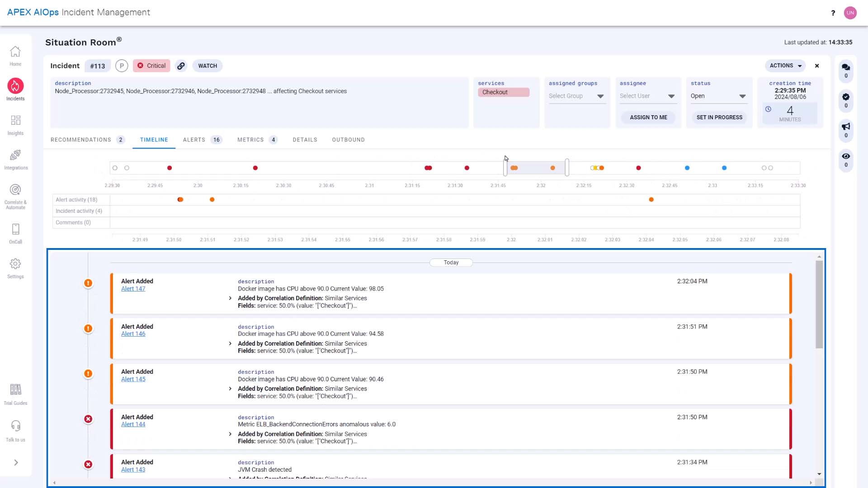868x488 pixels.
Task: Click the incident #113 badge
Action: [x=97, y=66]
